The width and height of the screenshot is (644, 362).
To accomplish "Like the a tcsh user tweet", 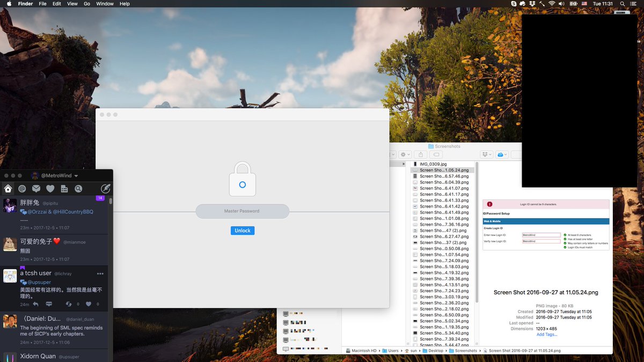I will (x=89, y=304).
